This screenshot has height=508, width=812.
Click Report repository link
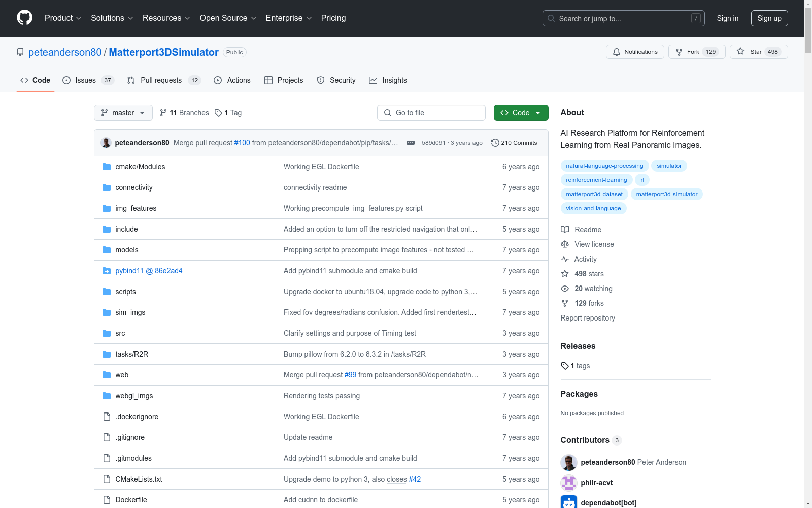pyautogui.click(x=588, y=318)
